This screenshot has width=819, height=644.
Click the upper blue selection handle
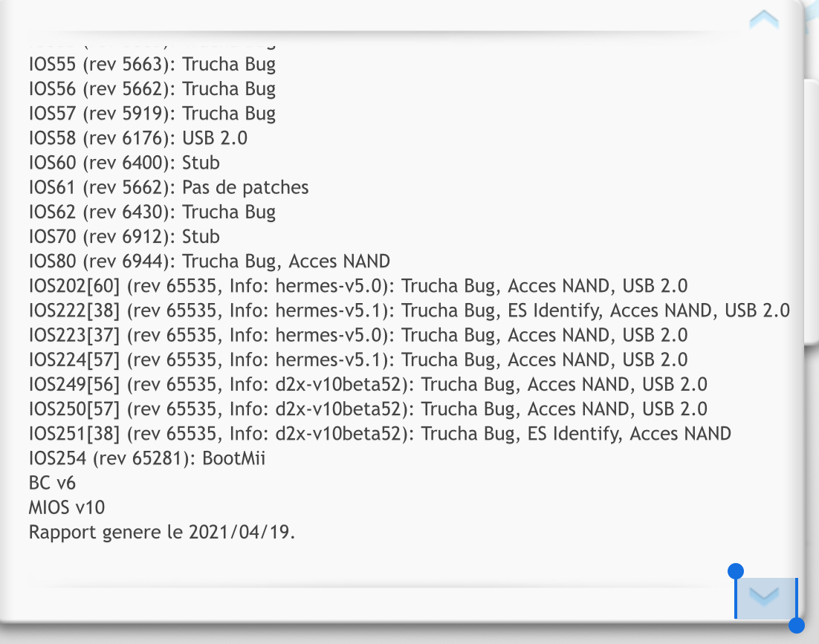(x=736, y=571)
